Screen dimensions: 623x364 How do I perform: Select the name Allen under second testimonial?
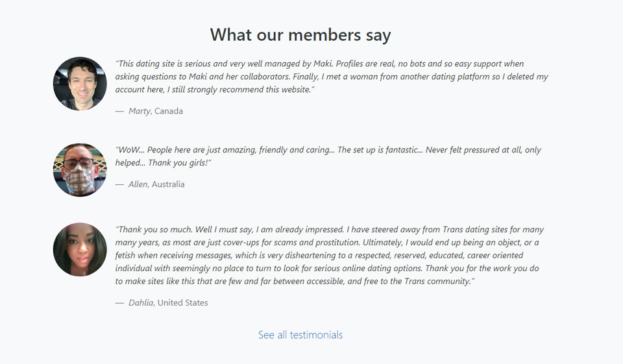tap(138, 184)
